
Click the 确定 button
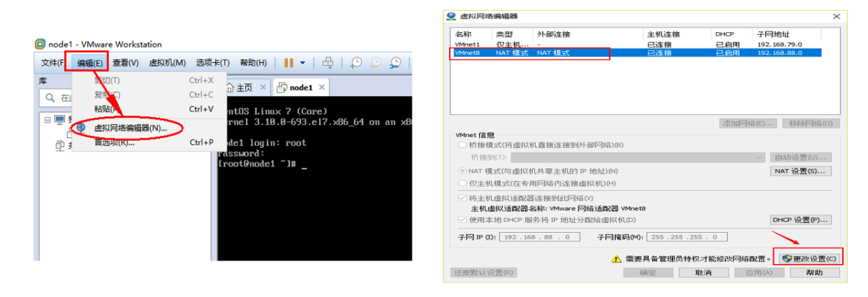pos(648,273)
